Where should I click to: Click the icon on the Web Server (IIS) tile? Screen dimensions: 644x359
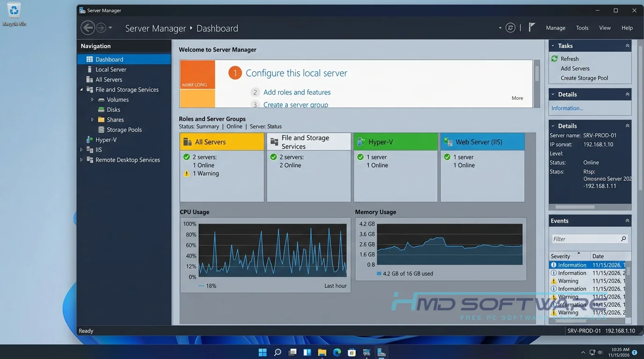click(x=448, y=142)
